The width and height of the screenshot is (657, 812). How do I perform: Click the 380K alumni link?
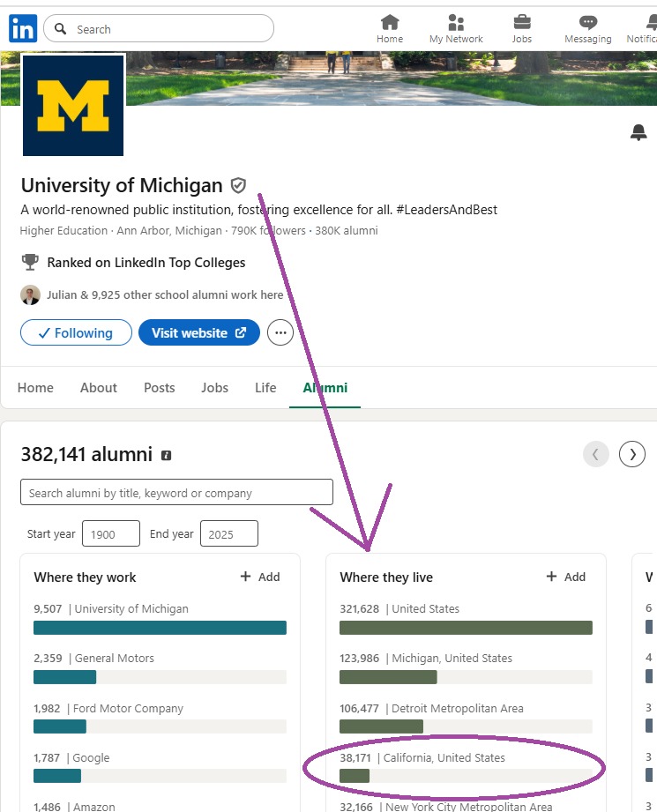346,231
